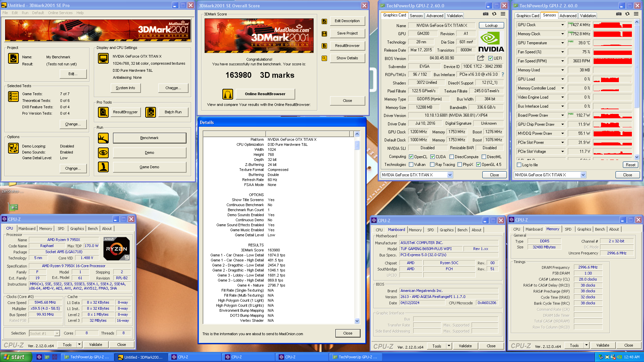Click the Ryzen 9 logo in CPU-Z
644x362 pixels.
pyautogui.click(x=116, y=249)
